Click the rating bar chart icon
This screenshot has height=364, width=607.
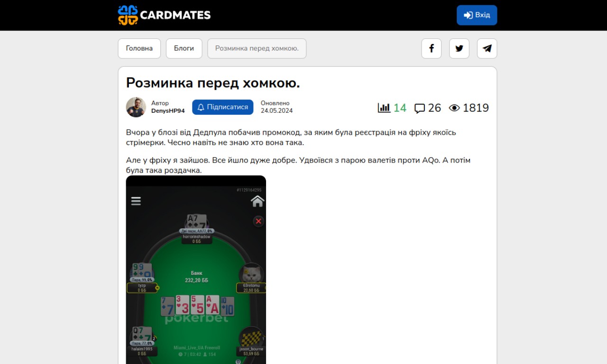[x=384, y=108]
